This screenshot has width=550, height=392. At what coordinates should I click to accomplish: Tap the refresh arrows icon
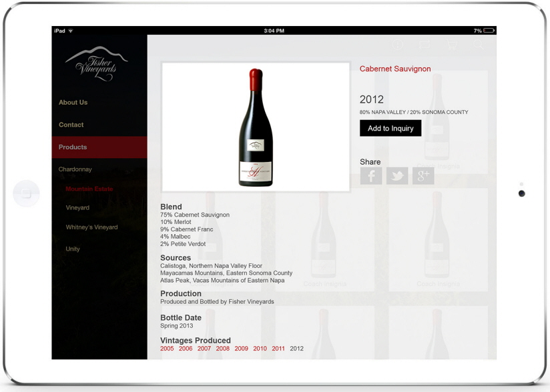click(x=425, y=45)
